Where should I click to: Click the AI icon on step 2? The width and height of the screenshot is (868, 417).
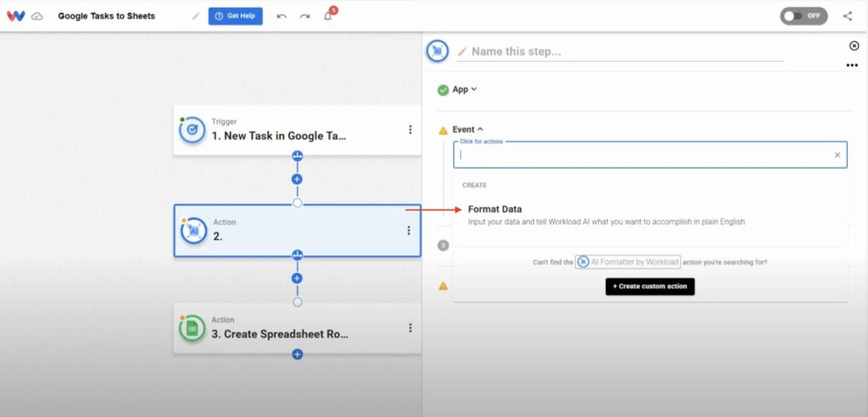(194, 231)
